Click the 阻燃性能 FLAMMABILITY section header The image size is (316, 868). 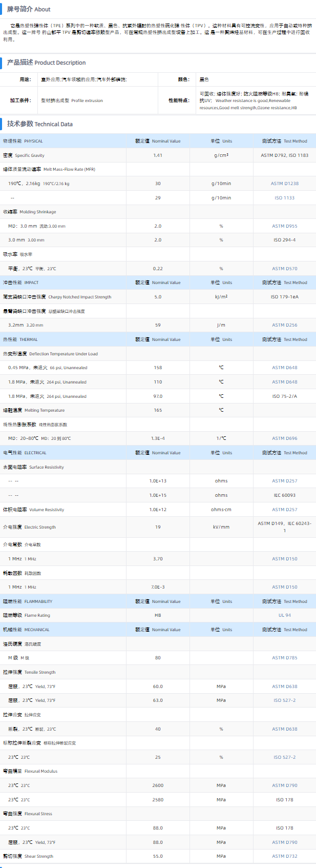point(28,601)
